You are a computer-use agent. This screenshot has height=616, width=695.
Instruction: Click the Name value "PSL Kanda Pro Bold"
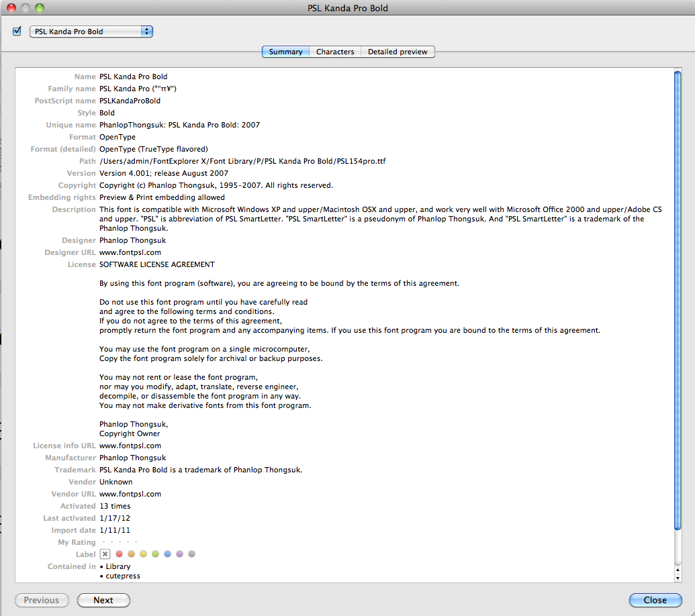click(134, 76)
